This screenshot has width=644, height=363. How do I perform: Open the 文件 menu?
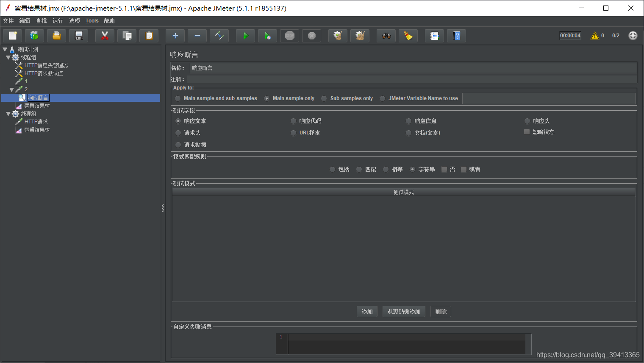8,21
